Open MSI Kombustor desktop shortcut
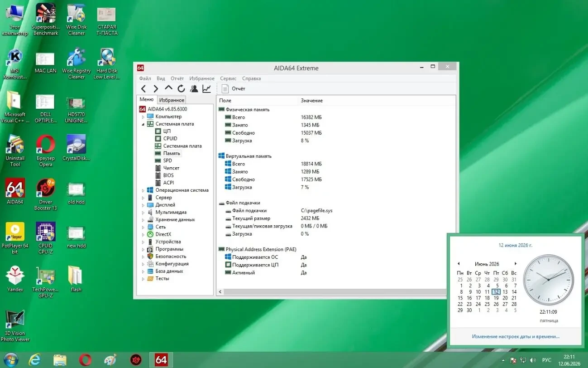 click(15, 64)
